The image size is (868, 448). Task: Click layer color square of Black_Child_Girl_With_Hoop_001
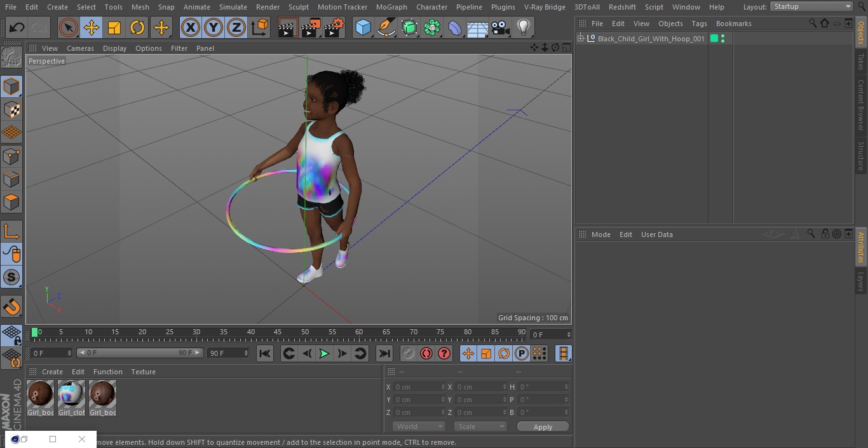[714, 39]
